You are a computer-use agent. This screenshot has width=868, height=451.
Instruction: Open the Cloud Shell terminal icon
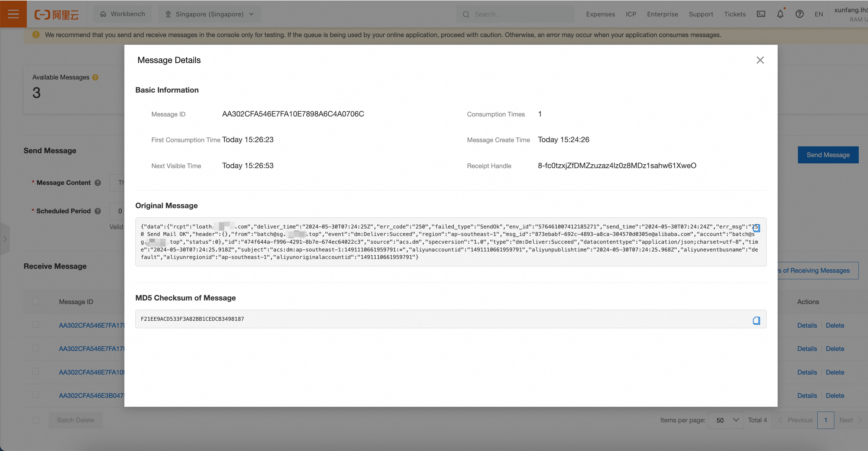tap(761, 14)
